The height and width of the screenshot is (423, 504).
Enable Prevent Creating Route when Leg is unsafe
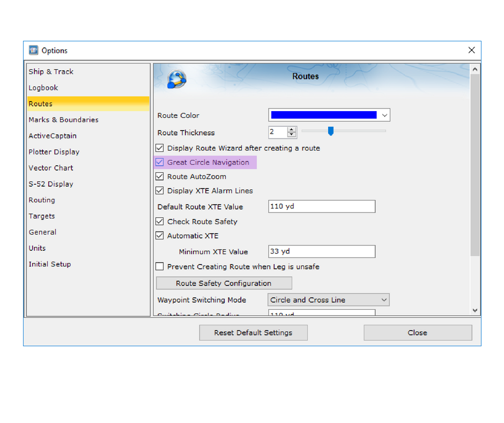[x=159, y=266]
